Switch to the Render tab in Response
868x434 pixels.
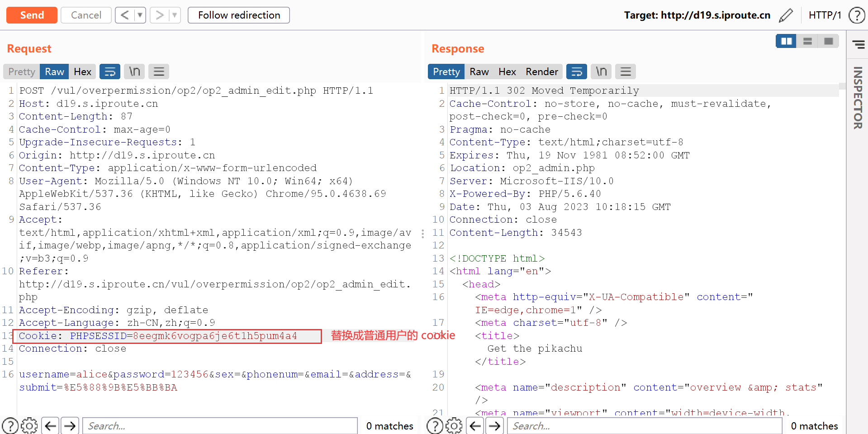541,72
